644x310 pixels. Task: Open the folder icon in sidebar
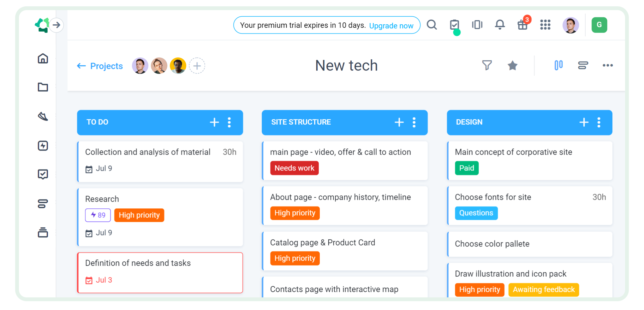pyautogui.click(x=43, y=87)
